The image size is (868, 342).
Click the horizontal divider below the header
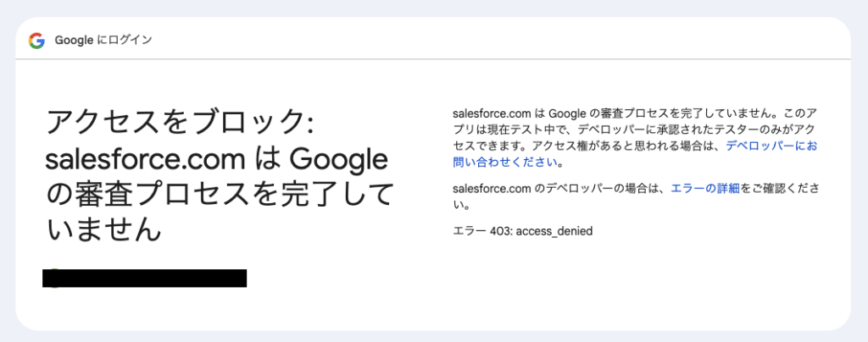(x=433, y=59)
